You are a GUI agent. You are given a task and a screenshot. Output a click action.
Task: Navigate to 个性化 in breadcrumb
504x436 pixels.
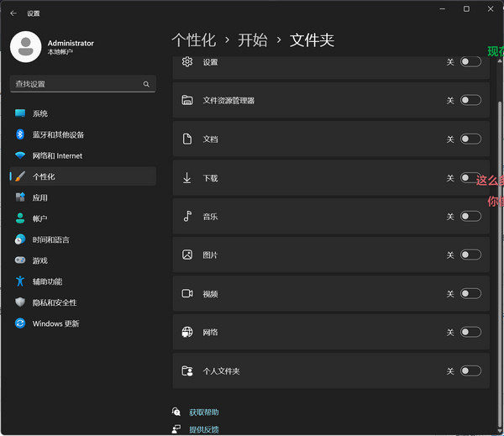[194, 40]
